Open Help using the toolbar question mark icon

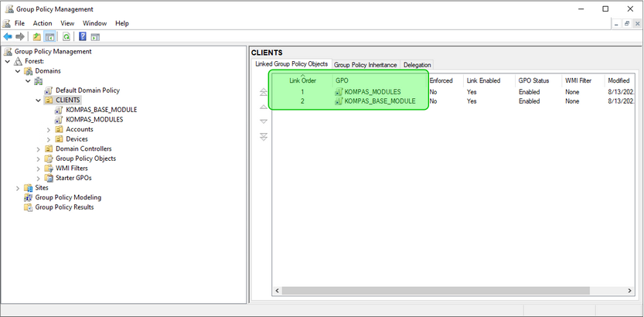[83, 37]
